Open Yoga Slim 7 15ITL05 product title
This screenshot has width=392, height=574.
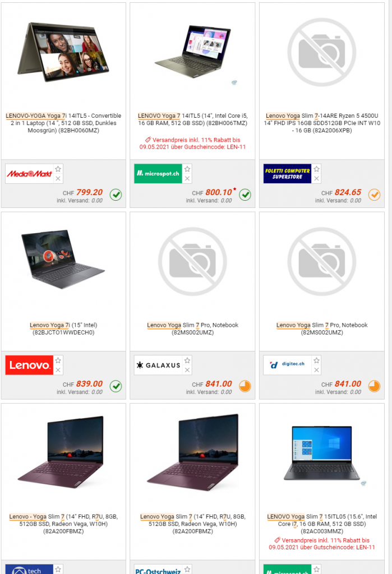[x=322, y=524]
